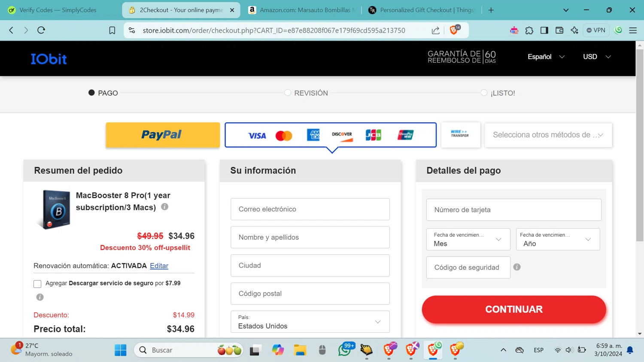Viewport: 644px width, 362px height.
Task: Expand Selecciona otros métodos de pago dropdown
Action: pyautogui.click(x=548, y=135)
